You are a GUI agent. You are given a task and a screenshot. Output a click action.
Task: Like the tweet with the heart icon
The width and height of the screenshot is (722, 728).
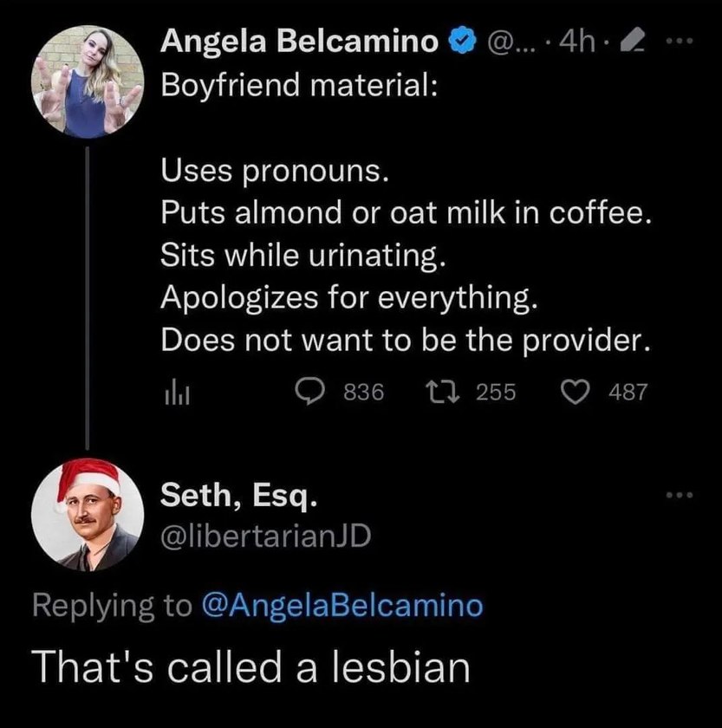576,392
